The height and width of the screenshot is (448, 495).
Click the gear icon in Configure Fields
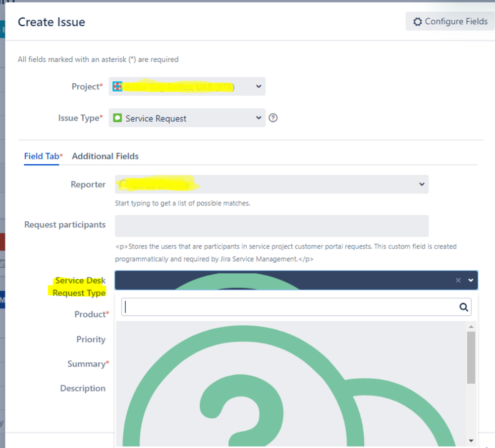tap(418, 22)
